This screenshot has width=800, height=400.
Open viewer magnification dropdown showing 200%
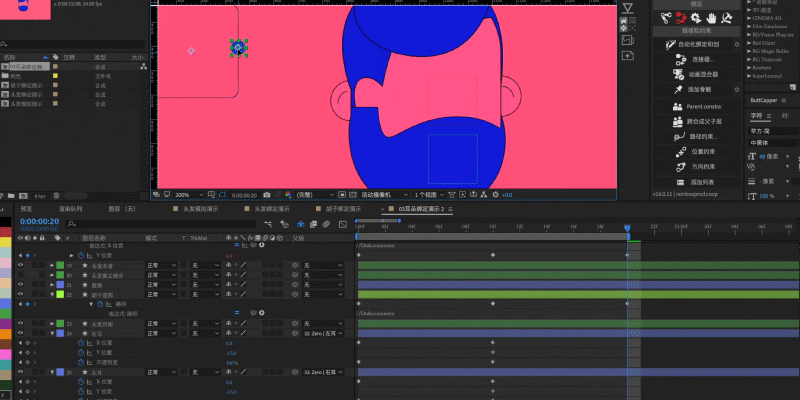[x=189, y=195]
